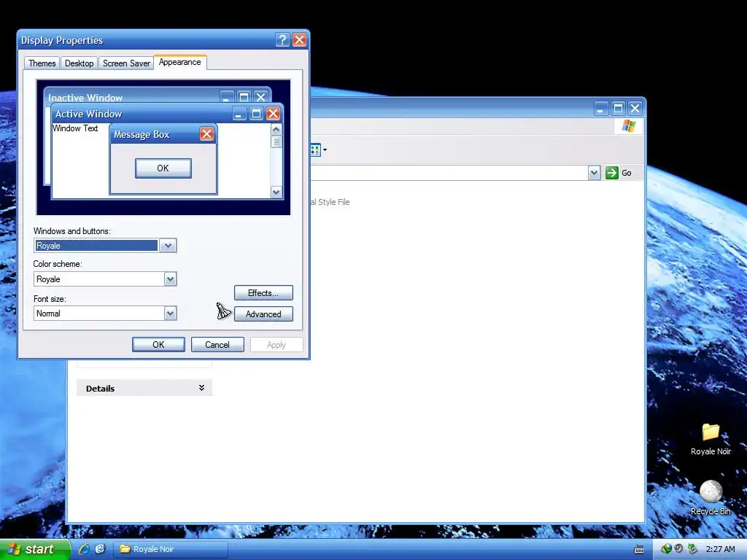
Task: Click preview Active Window close icon
Action: pyautogui.click(x=273, y=113)
